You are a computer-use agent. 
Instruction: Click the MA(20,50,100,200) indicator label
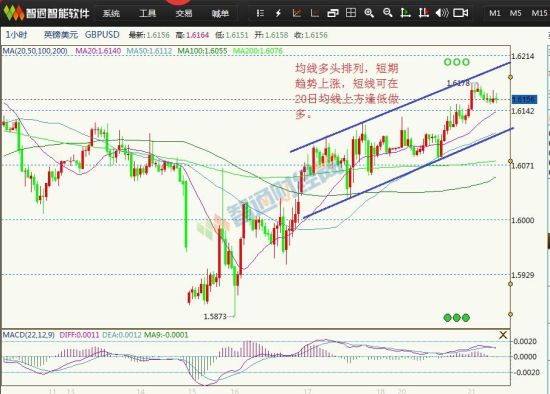(x=35, y=51)
